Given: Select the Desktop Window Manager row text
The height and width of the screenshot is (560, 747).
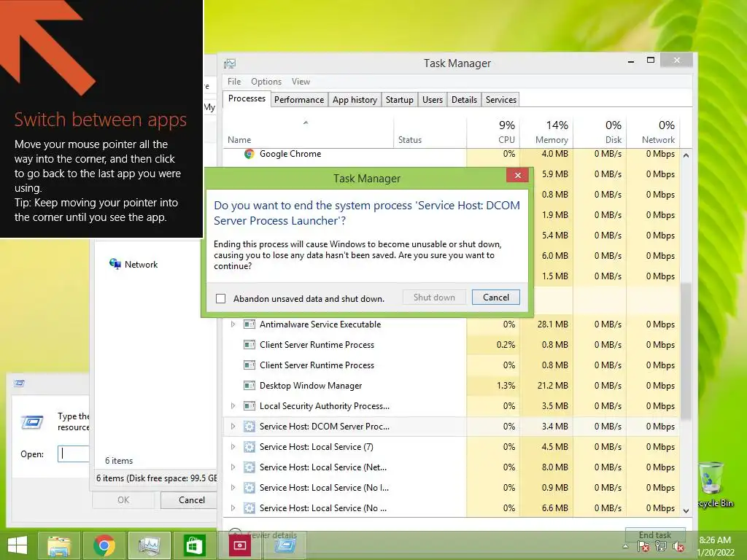Looking at the screenshot, I should pos(311,386).
